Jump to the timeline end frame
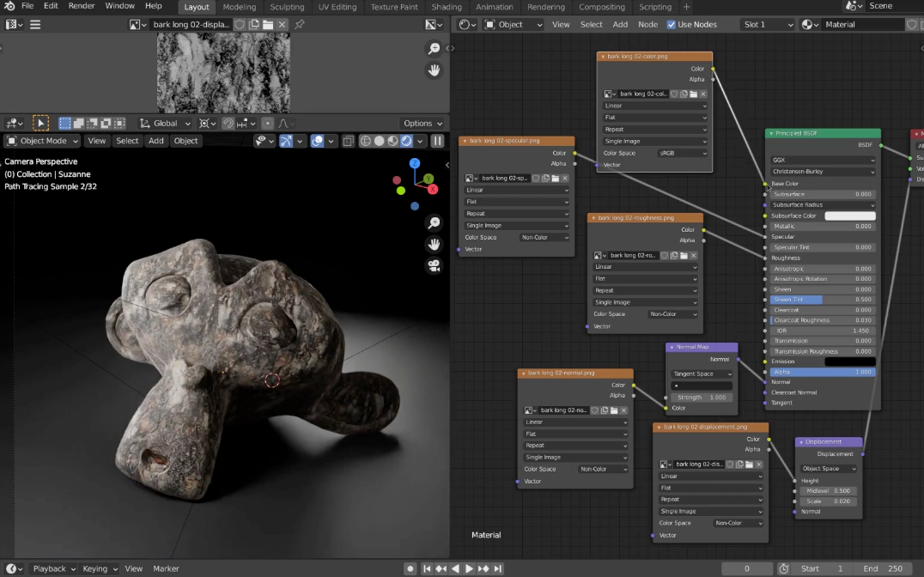 click(498, 568)
